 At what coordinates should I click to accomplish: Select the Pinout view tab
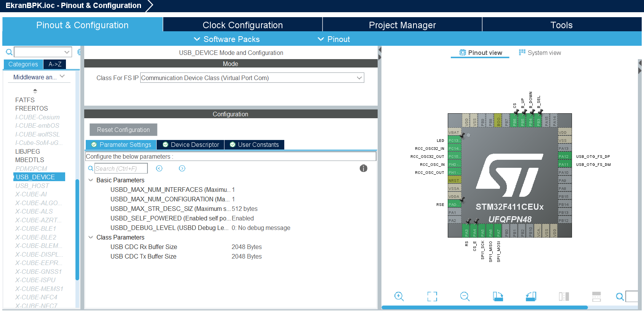(x=480, y=53)
